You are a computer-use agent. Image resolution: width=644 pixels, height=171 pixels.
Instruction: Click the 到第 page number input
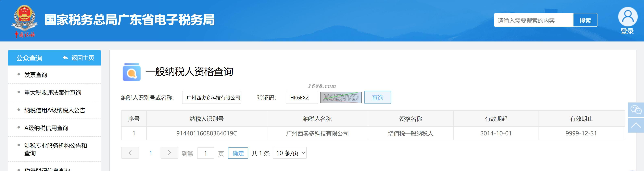pyautogui.click(x=205, y=153)
